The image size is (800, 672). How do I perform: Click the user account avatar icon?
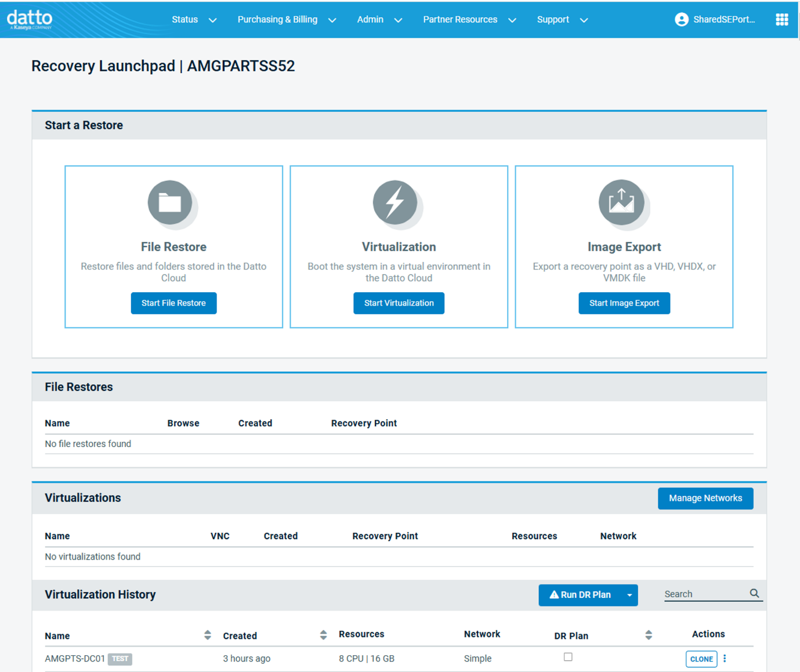pyautogui.click(x=682, y=20)
